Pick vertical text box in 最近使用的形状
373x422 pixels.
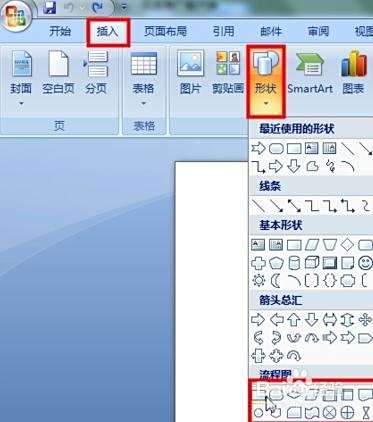[x=330, y=148]
